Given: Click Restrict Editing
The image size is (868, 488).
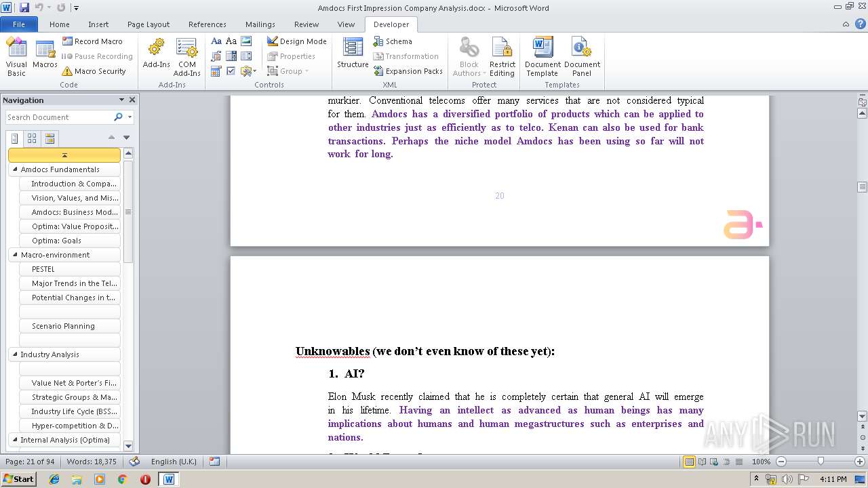Looking at the screenshot, I should (x=502, y=57).
